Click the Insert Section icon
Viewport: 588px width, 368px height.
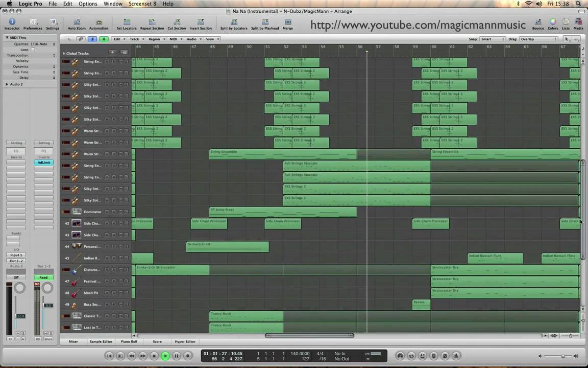[x=201, y=22]
